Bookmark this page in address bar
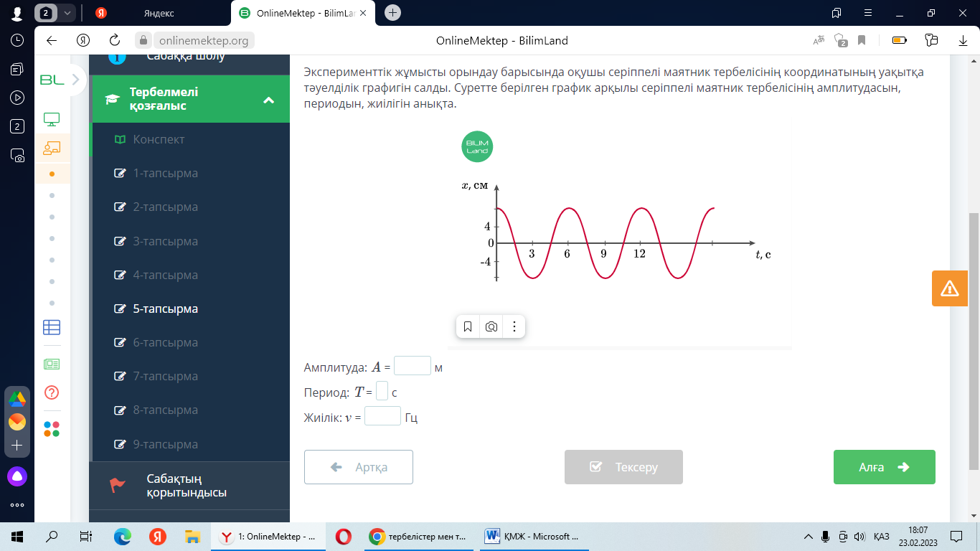 pos(862,41)
